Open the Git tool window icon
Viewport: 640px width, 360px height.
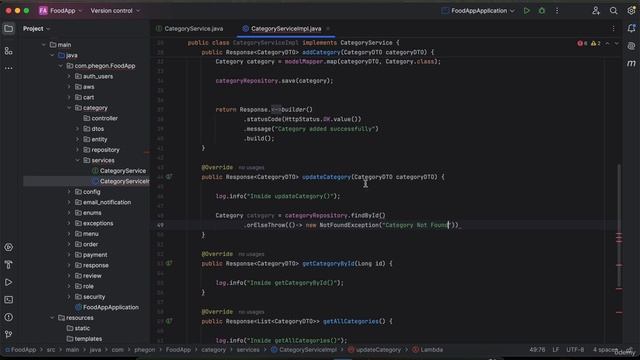pos(9,335)
